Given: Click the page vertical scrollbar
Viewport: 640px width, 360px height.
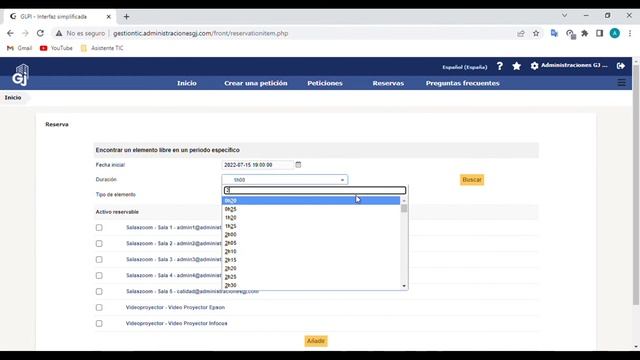Looking at the screenshot, I should coord(636,184).
